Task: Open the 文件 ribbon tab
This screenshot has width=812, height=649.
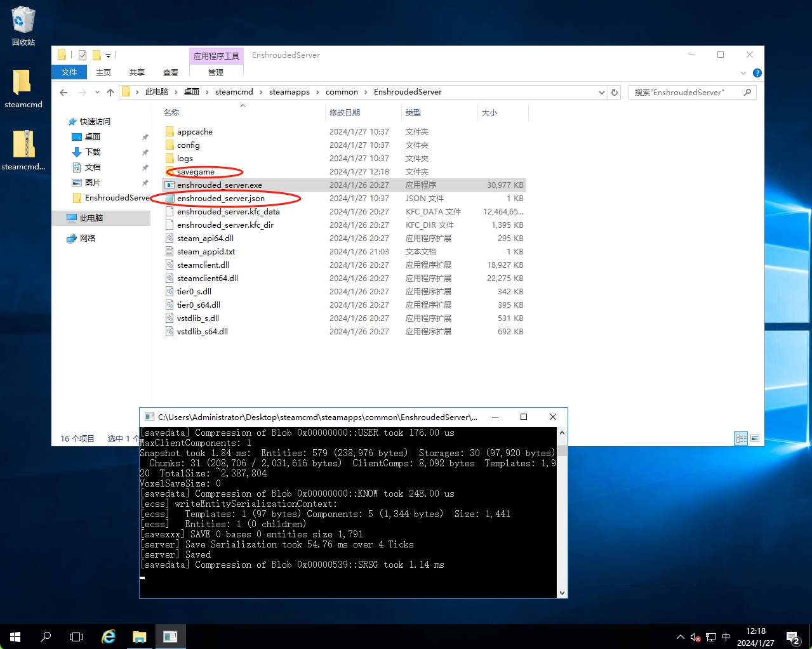Action: (69, 72)
